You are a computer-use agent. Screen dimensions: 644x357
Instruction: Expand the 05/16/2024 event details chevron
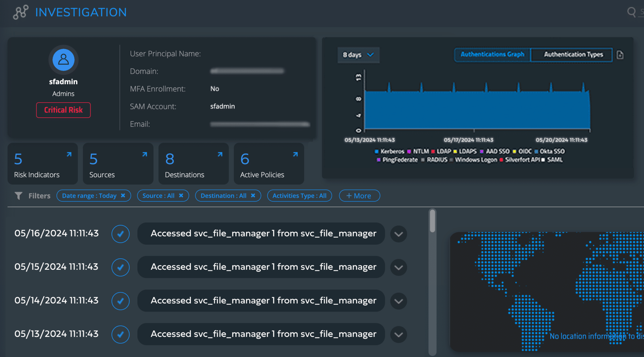(398, 234)
